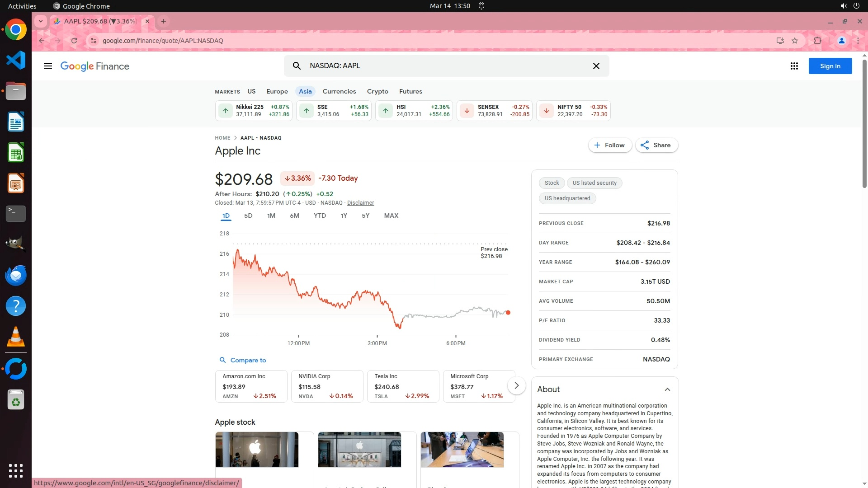Image resolution: width=868 pixels, height=488 pixels.
Task: Click the search magnifier icon
Action: point(297,66)
